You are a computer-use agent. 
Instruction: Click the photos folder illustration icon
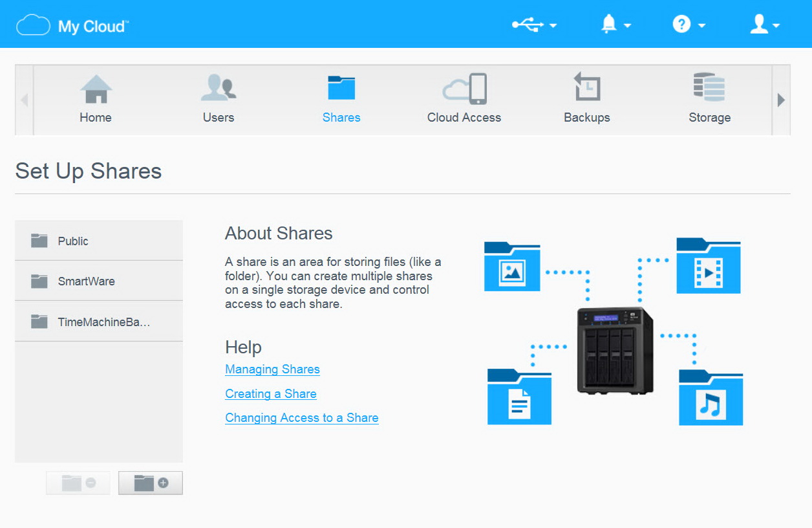(x=512, y=266)
